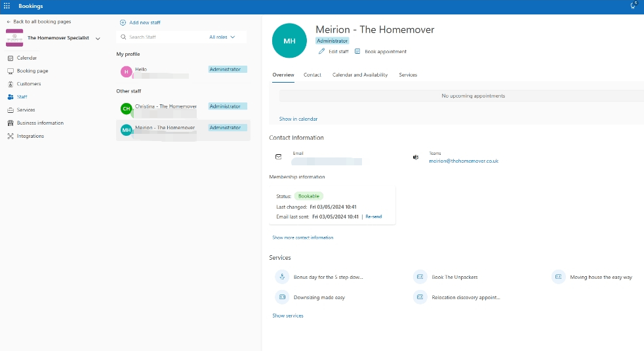
Task: Switch to the Services tab
Action: point(408,75)
